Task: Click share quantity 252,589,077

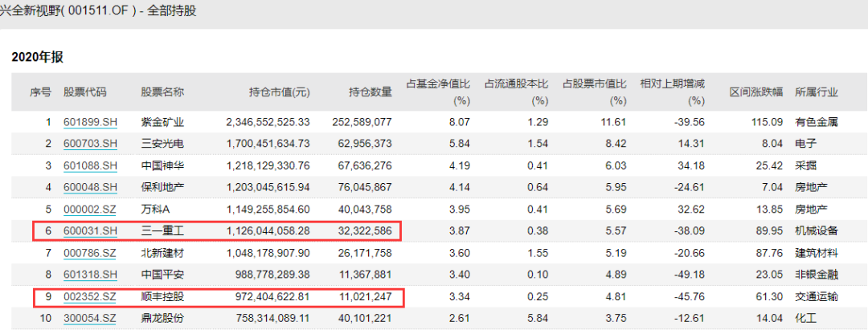Action: [x=362, y=122]
